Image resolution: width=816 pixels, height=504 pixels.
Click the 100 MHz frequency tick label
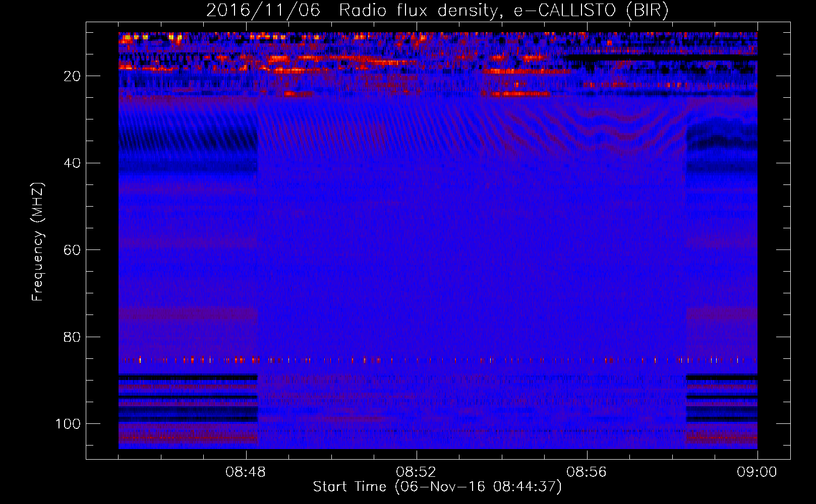(68, 424)
